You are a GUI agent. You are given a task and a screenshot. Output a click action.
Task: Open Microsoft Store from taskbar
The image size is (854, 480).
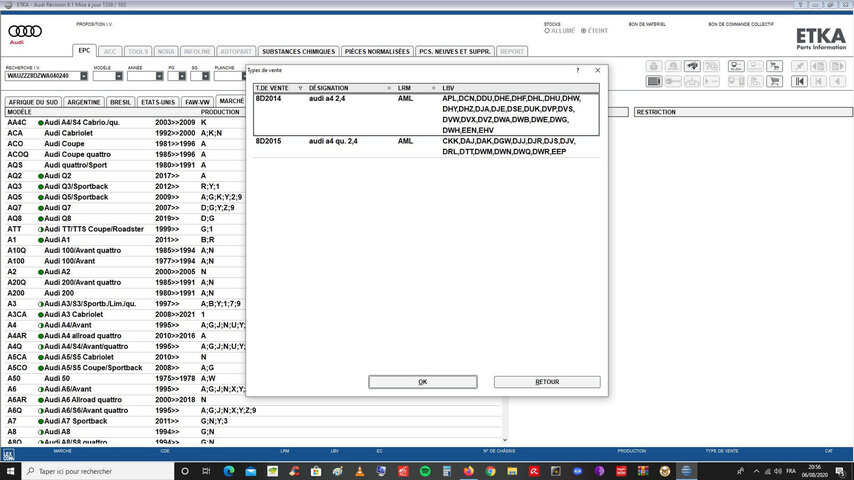316,471
